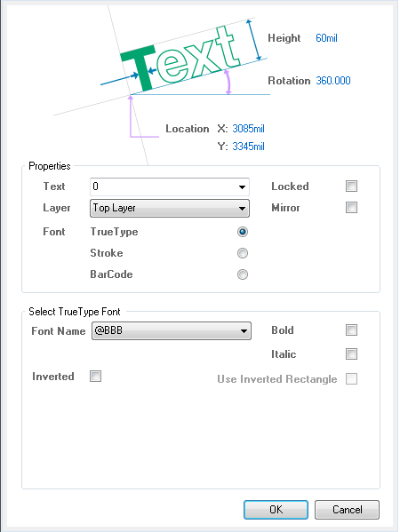
Task: Select the BarCode font radio button
Action: click(x=243, y=274)
